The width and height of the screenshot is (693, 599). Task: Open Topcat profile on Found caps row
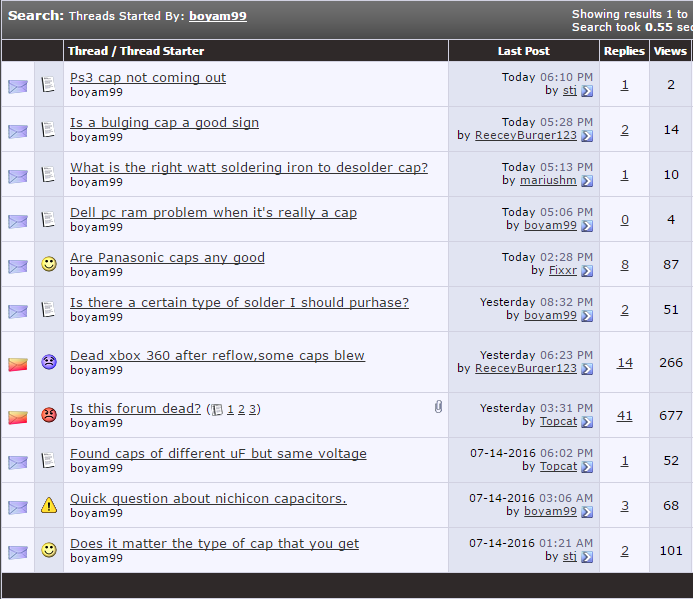tap(559, 466)
